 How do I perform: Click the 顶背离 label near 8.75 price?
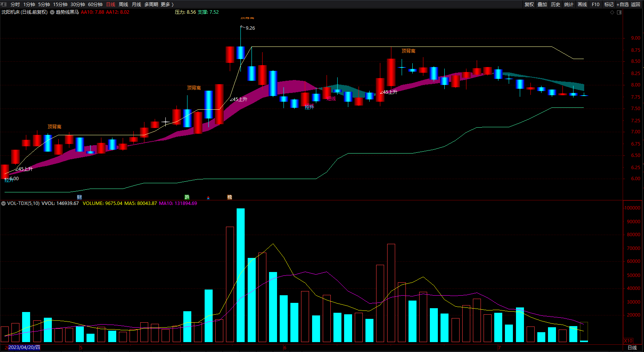point(409,51)
